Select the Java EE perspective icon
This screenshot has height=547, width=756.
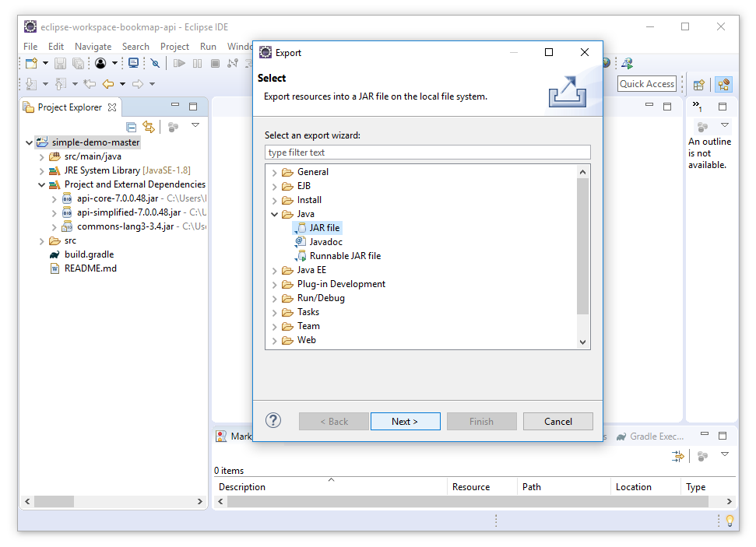pos(724,84)
